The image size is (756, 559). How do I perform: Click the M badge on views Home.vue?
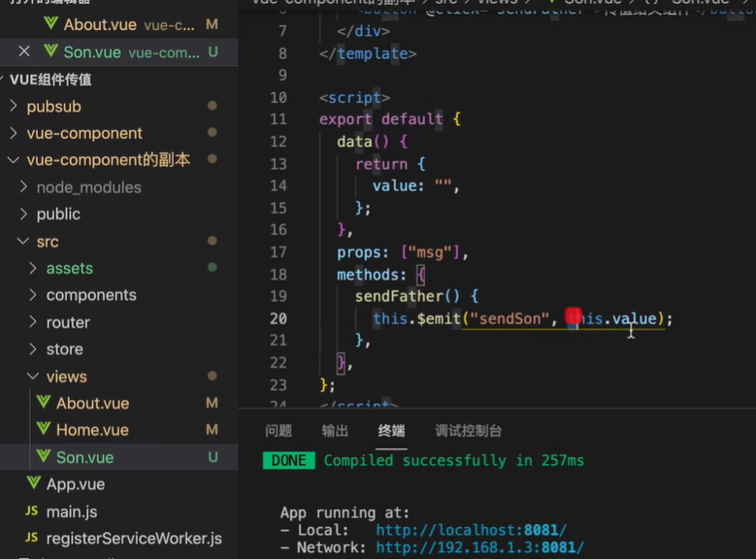coord(213,429)
